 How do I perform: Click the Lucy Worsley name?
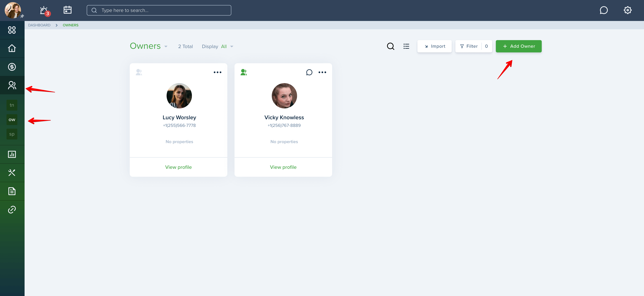coord(179,117)
